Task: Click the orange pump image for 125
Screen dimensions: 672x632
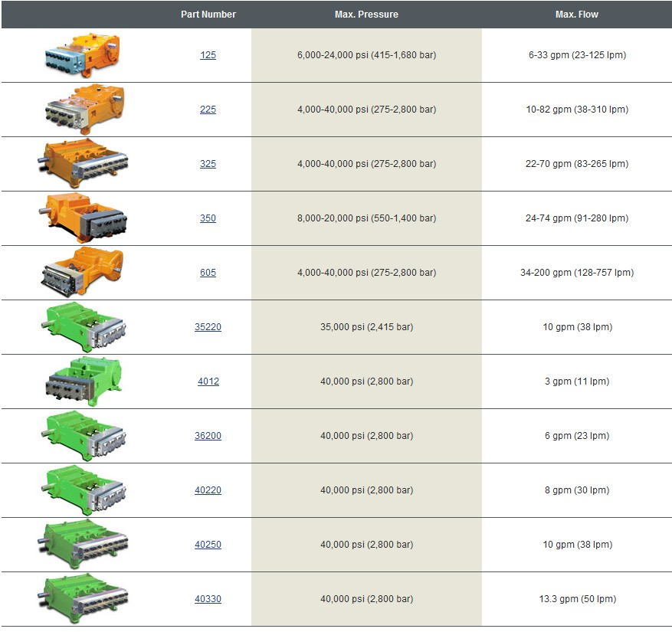Action: click(x=82, y=55)
